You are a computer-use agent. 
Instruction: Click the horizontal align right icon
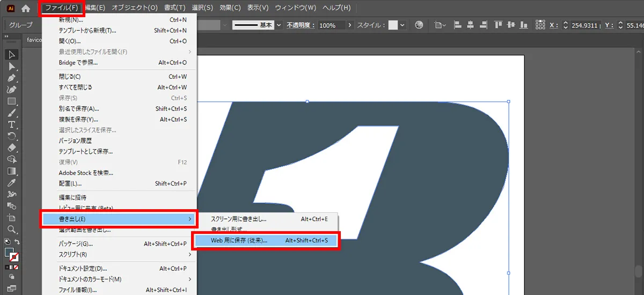click(482, 25)
